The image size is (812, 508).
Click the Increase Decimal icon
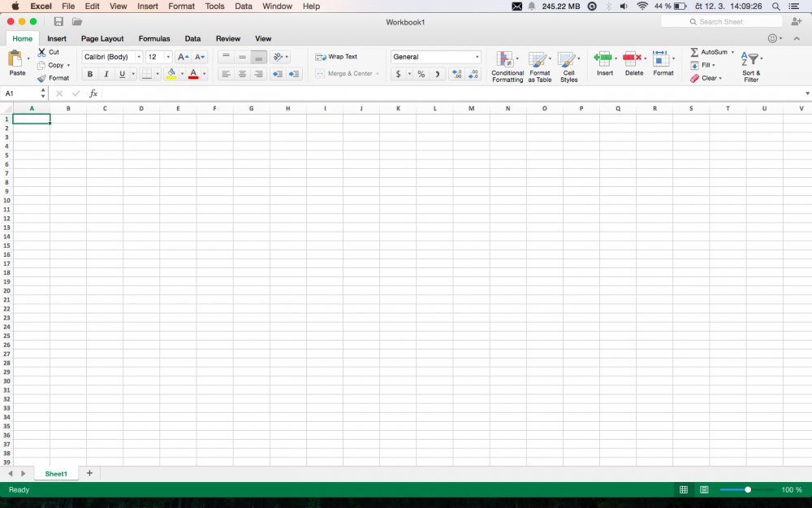pyautogui.click(x=456, y=74)
